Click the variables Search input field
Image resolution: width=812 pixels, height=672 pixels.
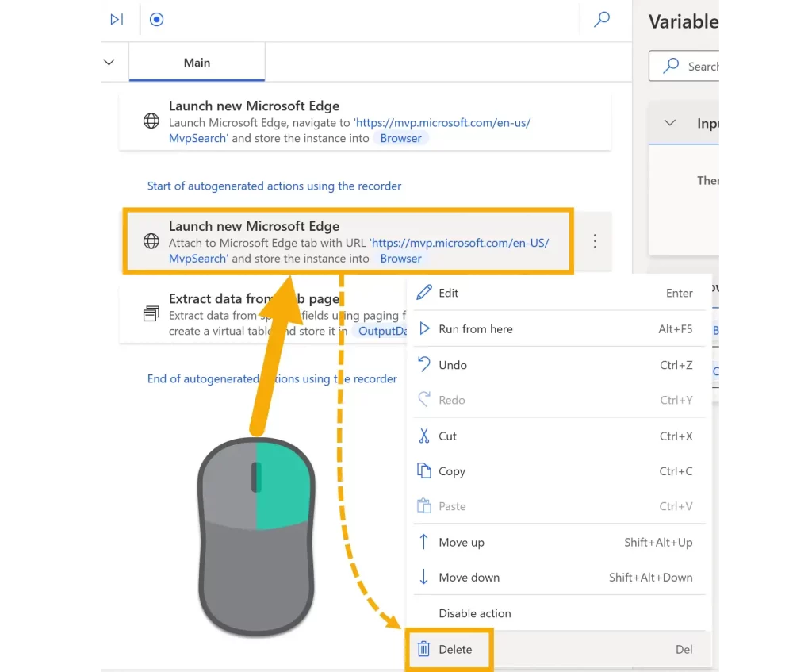(698, 67)
